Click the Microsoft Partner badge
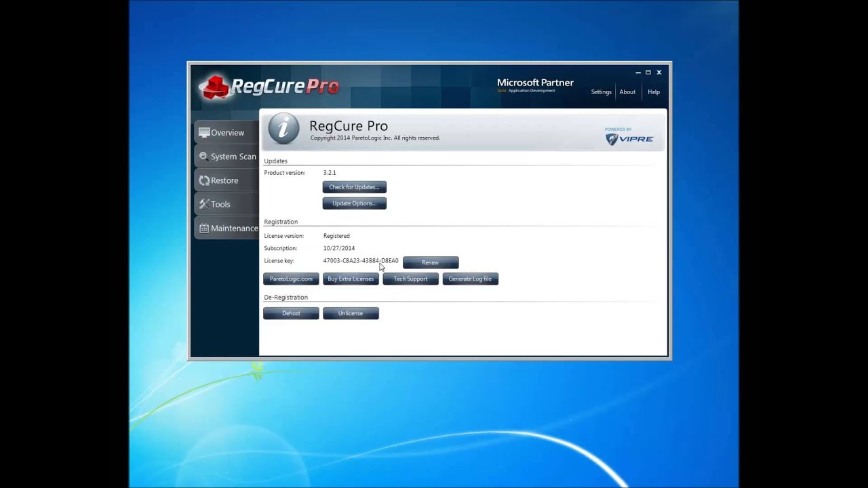The height and width of the screenshot is (488, 868). coord(535,85)
